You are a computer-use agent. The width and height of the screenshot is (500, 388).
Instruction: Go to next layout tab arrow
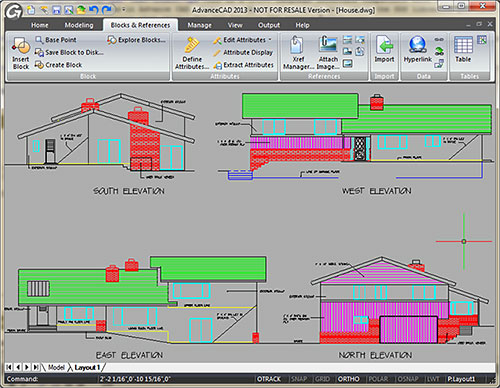click(x=27, y=367)
